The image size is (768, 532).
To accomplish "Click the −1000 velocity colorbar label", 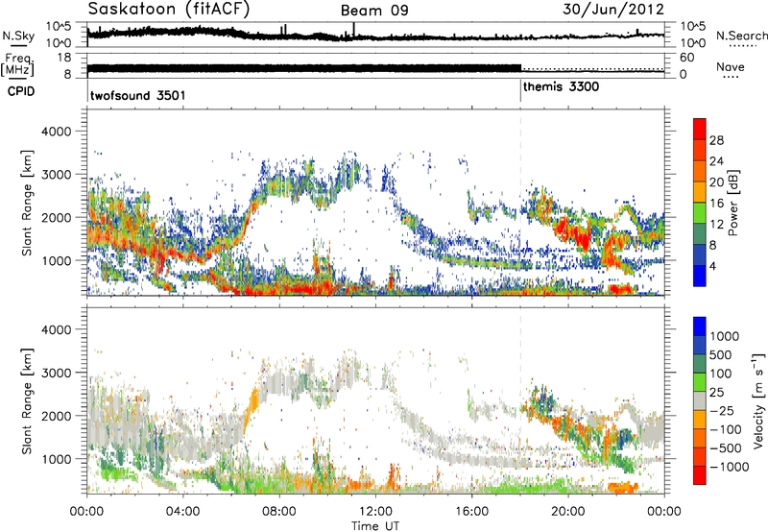I will pyautogui.click(x=729, y=467).
